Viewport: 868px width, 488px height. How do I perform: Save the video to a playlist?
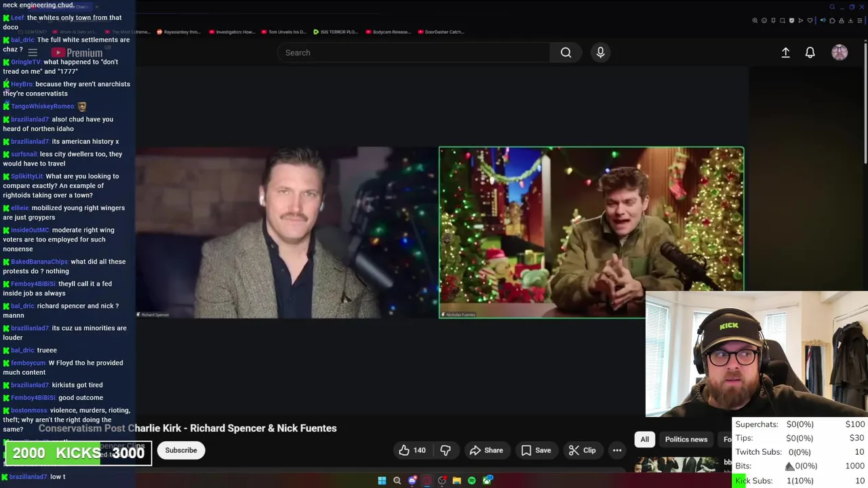[x=536, y=450]
